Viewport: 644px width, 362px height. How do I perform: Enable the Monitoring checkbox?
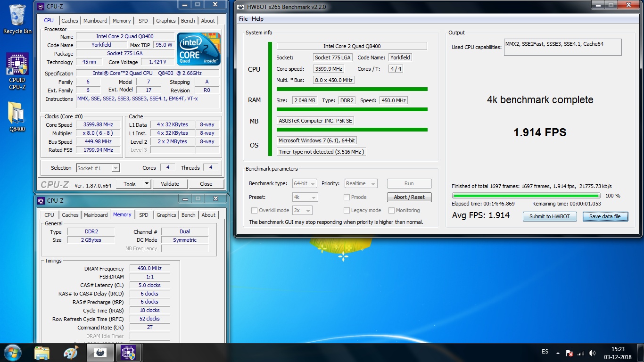pyautogui.click(x=392, y=210)
